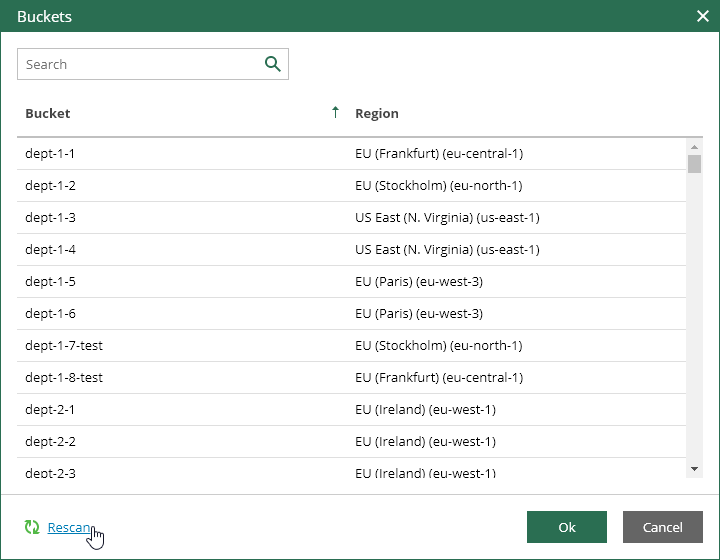
Task: Select the dept-1-5 bucket row
Action: [x=352, y=281]
